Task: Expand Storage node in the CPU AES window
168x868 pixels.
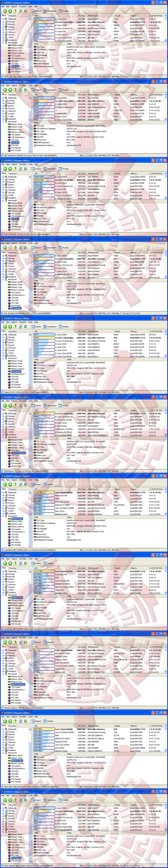Action: click(x=3, y=101)
